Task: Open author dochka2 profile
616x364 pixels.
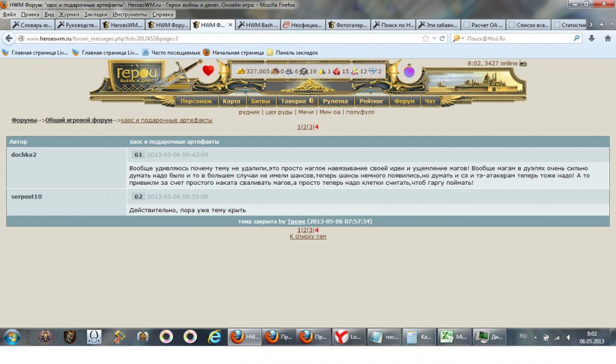Action: pyautogui.click(x=23, y=155)
